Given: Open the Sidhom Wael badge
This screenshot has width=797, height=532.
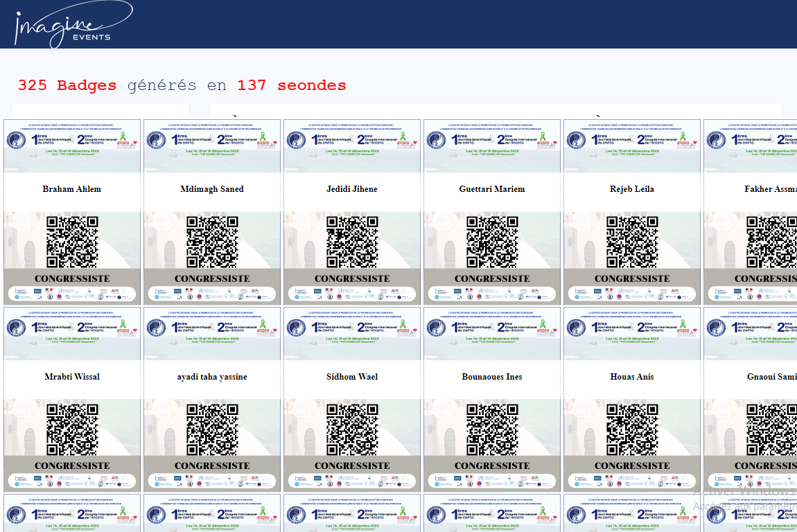Looking at the screenshot, I should tap(352, 400).
